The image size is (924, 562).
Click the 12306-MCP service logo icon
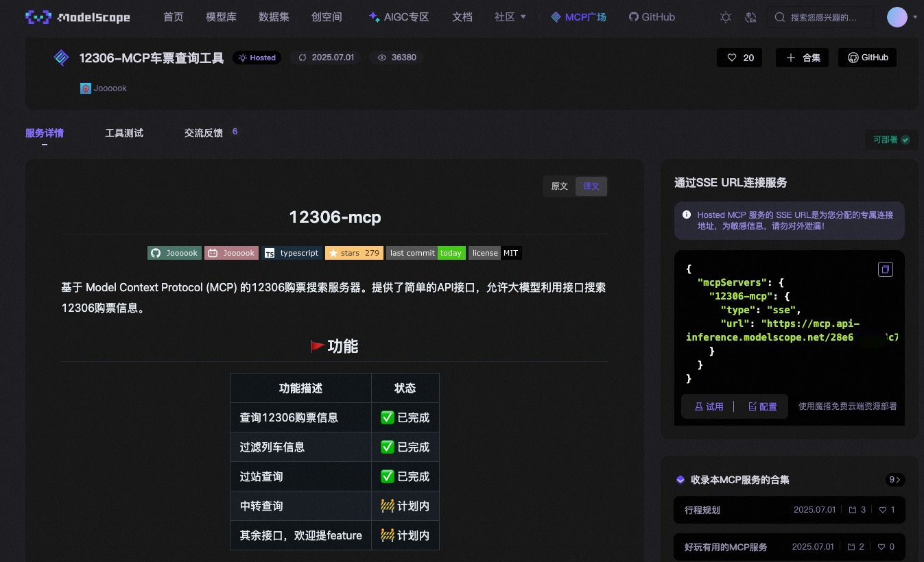[62, 58]
